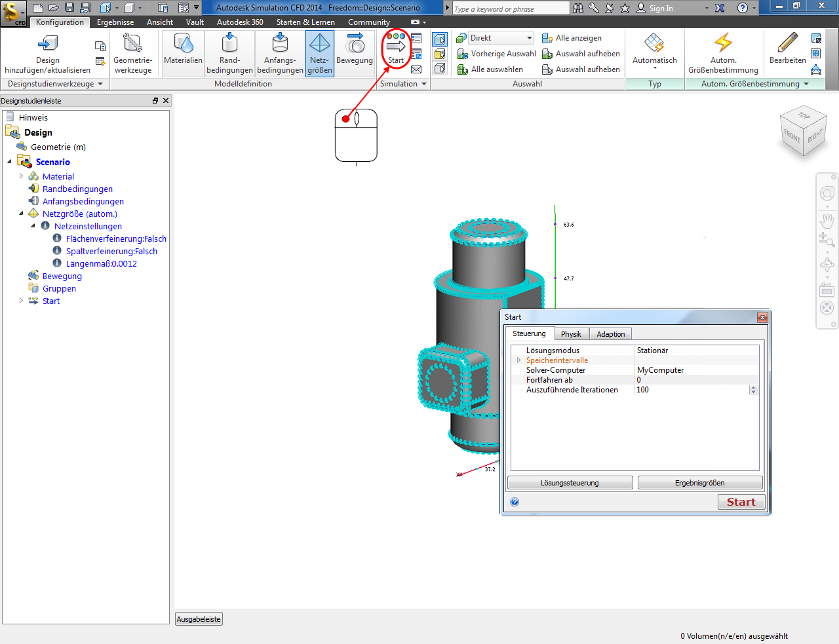839x644 pixels.
Task: Switch to the Ergebnisse ribbon tab
Action: pyautogui.click(x=115, y=22)
